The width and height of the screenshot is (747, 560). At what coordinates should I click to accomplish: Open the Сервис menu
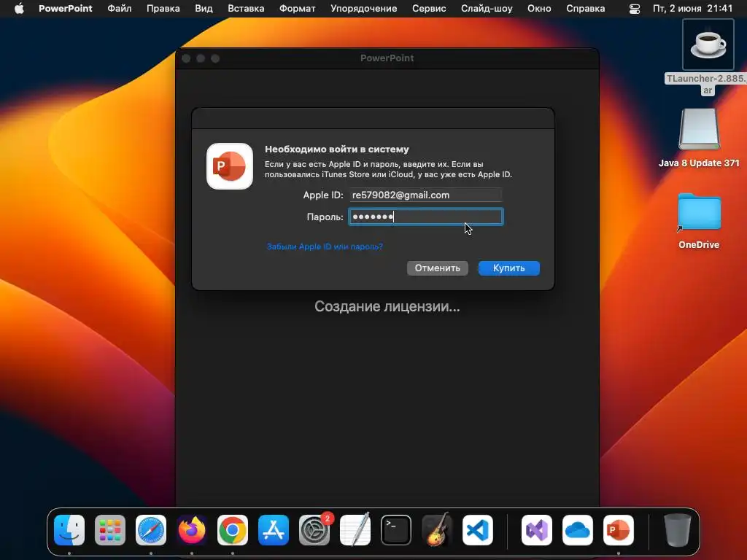[x=429, y=9]
